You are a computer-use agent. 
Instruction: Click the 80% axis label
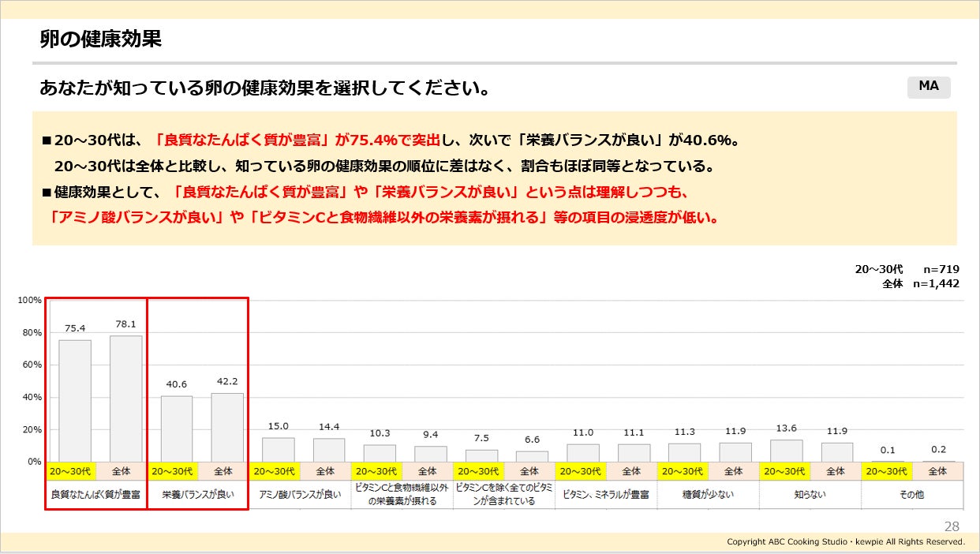click(32, 333)
